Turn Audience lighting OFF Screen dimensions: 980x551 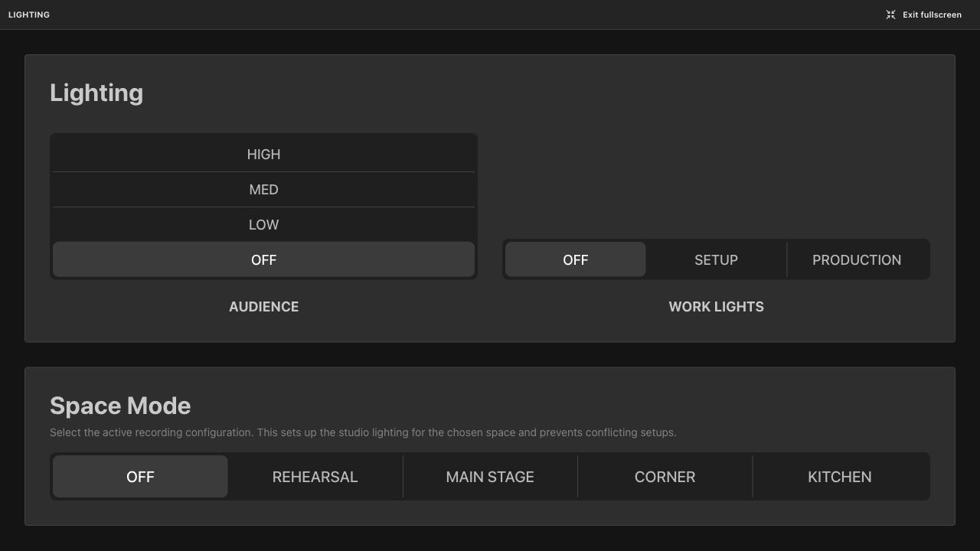[263, 259]
